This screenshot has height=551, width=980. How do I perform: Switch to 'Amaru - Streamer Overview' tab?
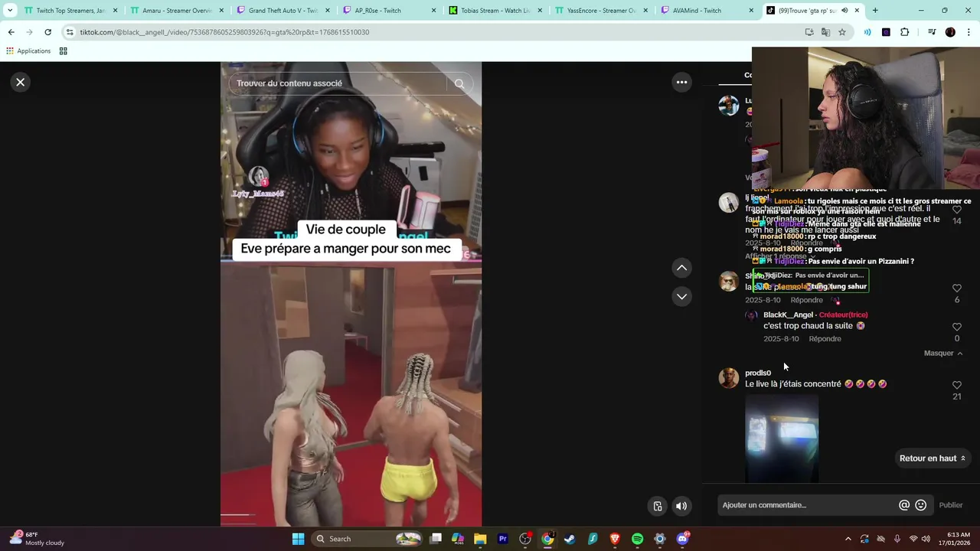point(176,11)
